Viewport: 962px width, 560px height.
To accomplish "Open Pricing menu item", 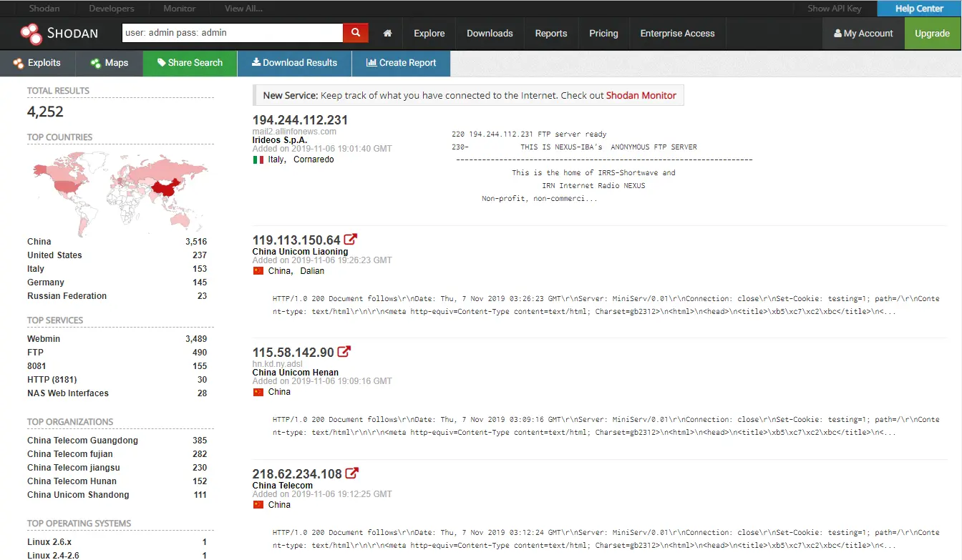I will [603, 34].
